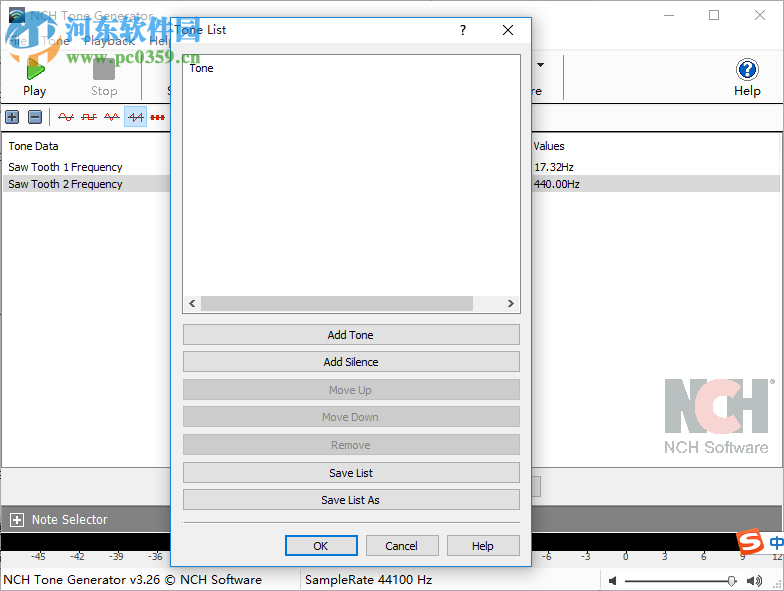Click the loud speaker volume icon

click(x=754, y=580)
